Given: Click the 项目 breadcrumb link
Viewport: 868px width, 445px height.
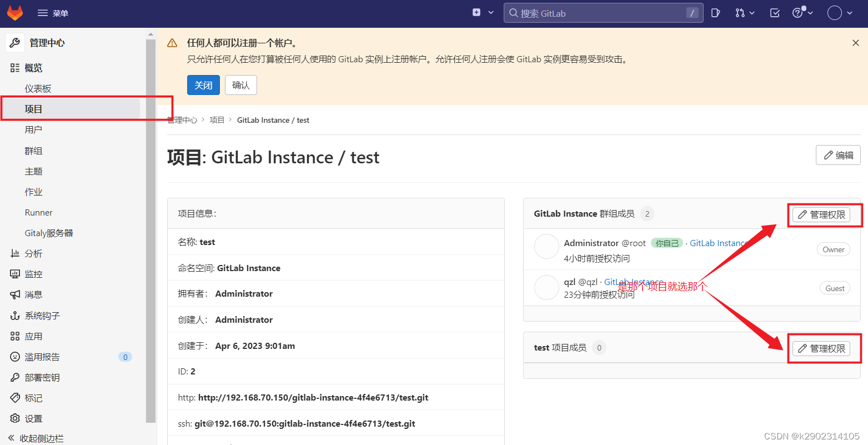Looking at the screenshot, I should pos(217,120).
